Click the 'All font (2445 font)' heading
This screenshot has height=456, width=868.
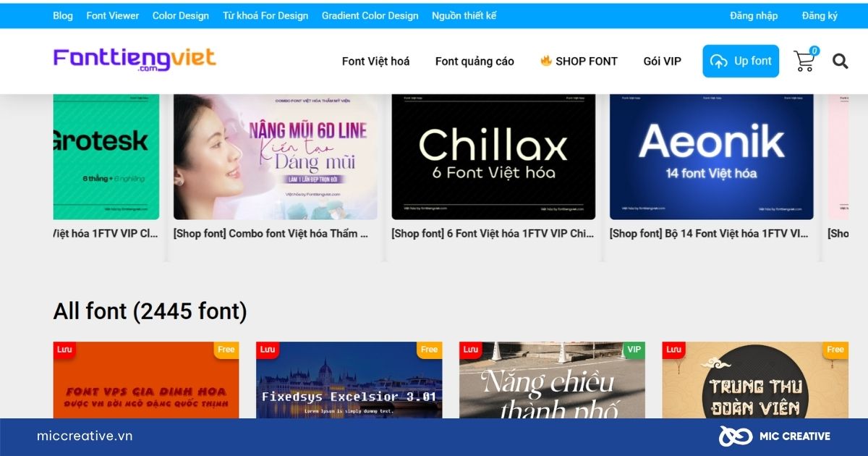(150, 311)
